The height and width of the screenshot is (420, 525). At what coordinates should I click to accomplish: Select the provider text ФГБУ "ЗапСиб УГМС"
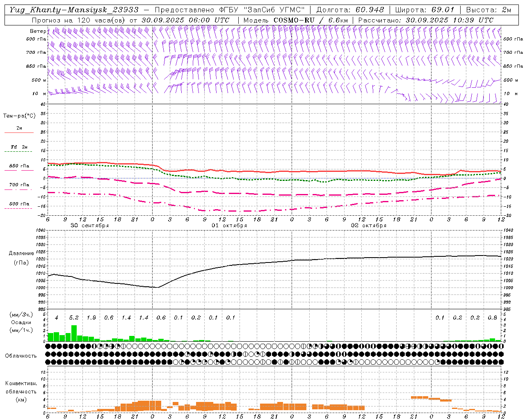pyautogui.click(x=263, y=10)
